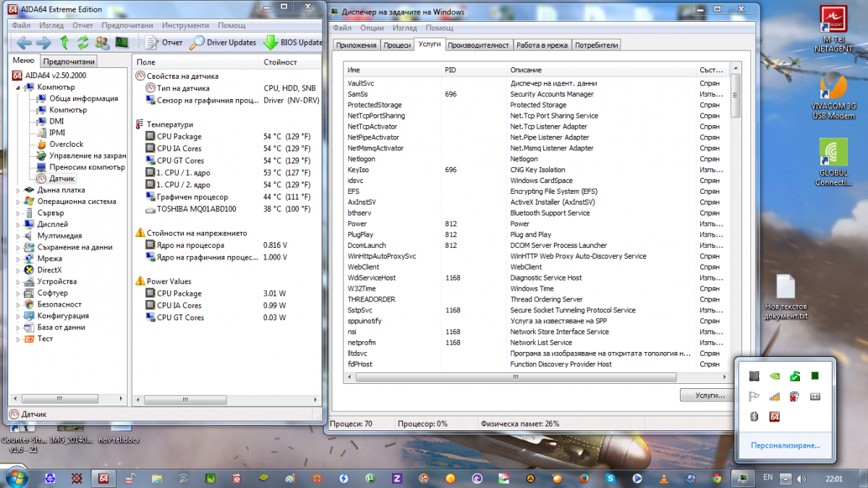The width and height of the screenshot is (868, 488).
Task: Click AIDA64 icon in system tray popup
Action: point(774,416)
